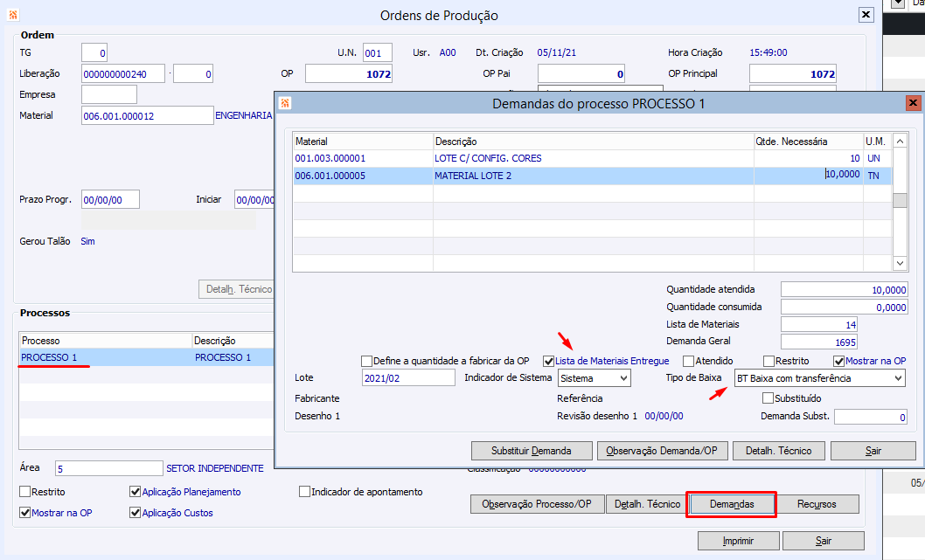Viewport: 925px width, 560px height.
Task: Uncheck 'Lista de Materiais Entregue' checkbox
Action: click(x=549, y=361)
